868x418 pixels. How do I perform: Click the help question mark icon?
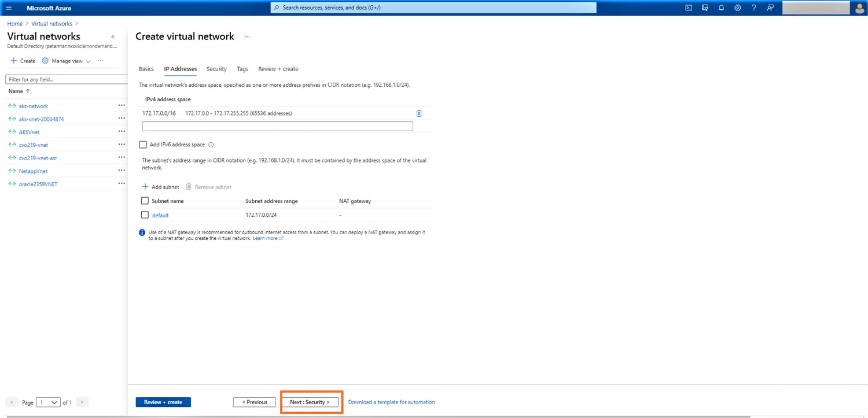pyautogui.click(x=753, y=8)
